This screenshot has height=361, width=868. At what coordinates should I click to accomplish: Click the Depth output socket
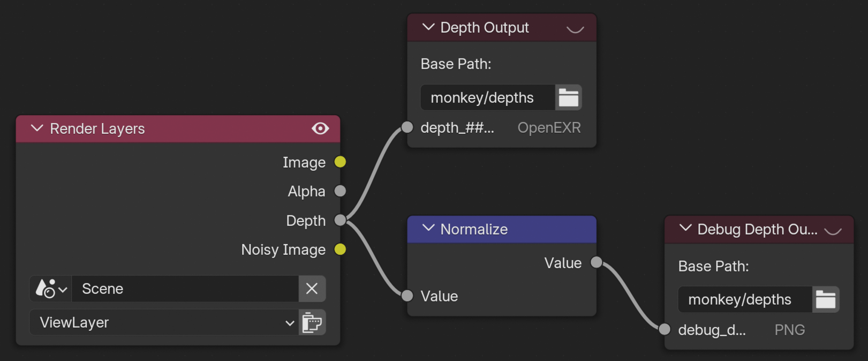click(340, 220)
